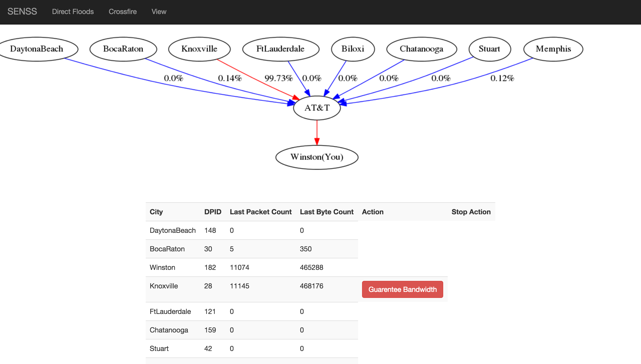Click the Knoxville row city cell

(164, 286)
